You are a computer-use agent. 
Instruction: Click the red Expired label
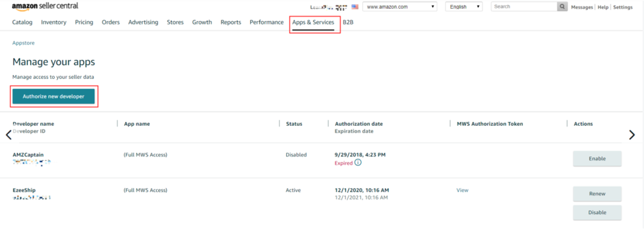(344, 163)
